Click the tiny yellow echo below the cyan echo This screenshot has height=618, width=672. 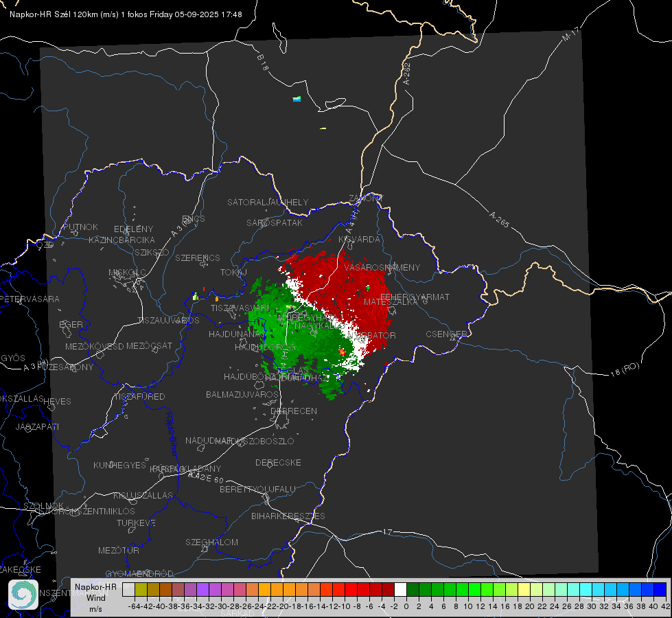coord(323,128)
